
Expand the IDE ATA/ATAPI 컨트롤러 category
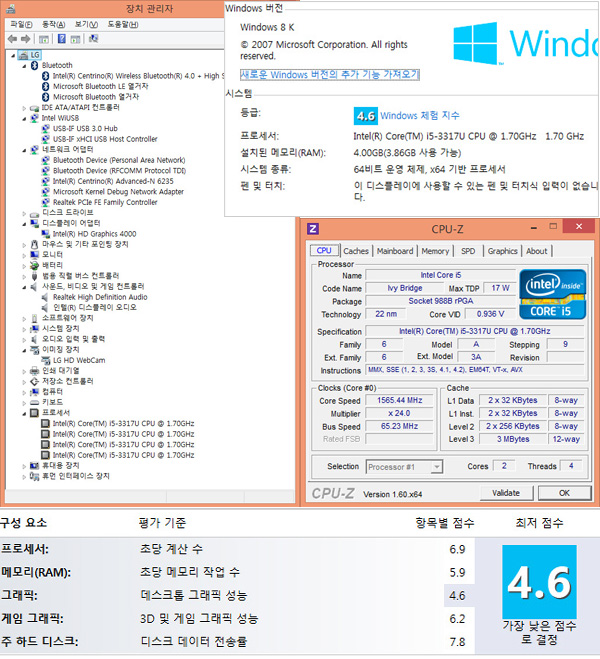click(24, 108)
